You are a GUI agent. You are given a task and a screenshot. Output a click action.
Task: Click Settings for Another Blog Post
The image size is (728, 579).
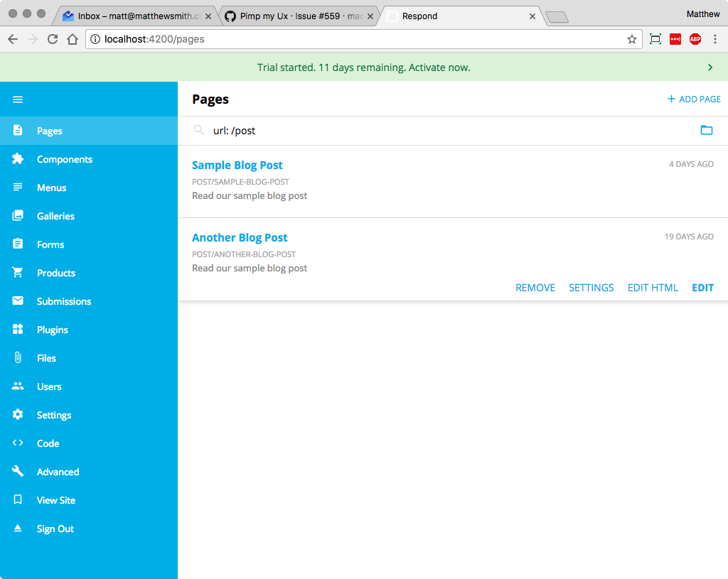pyautogui.click(x=591, y=288)
